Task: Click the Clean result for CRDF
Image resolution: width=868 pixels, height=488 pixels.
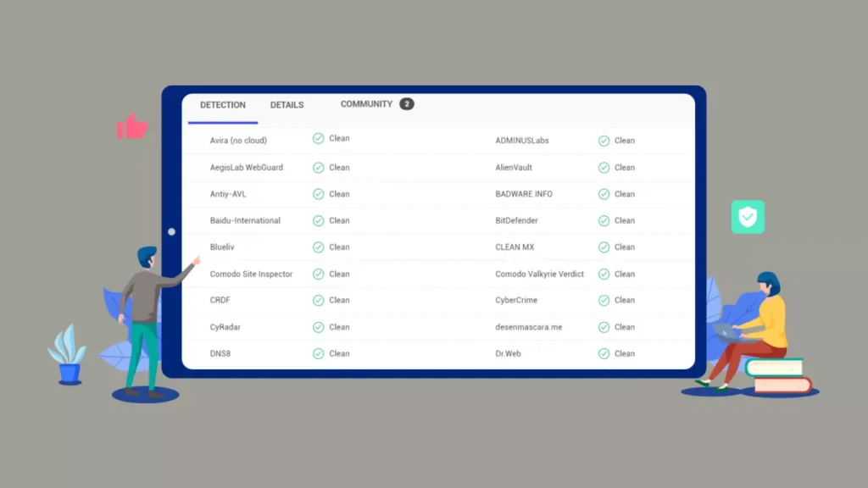Action: coord(339,301)
